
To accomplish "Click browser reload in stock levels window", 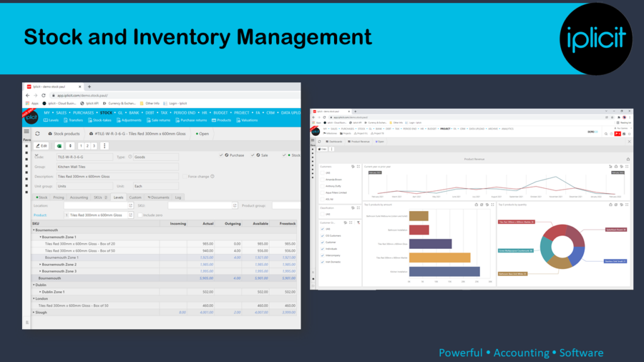I will click(x=43, y=96).
